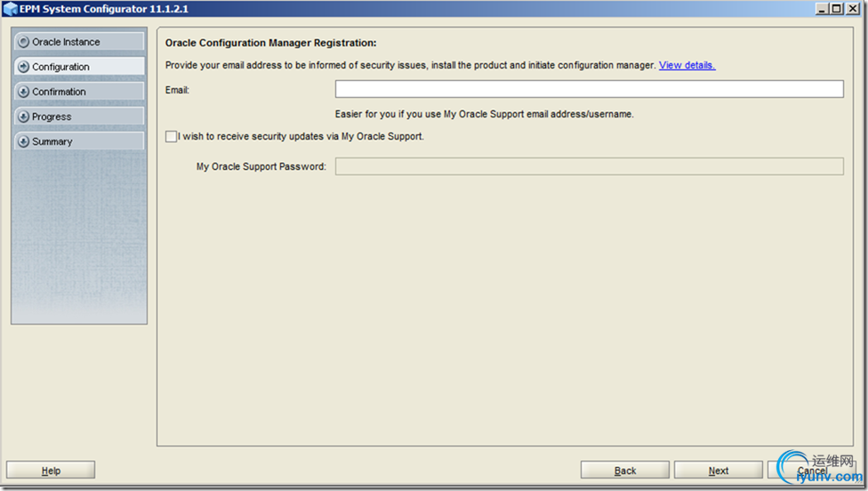Viewport: 868px width, 491px height.
Task: Open the View details link
Action: (687, 65)
